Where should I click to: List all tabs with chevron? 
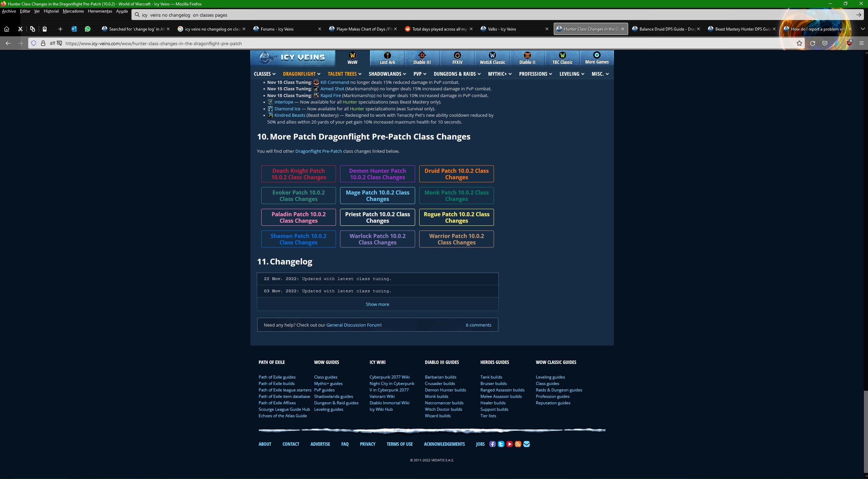863,29
